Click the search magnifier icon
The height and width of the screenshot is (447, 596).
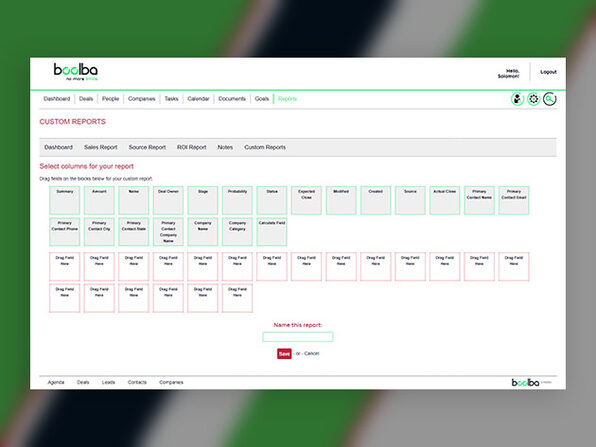pos(550,99)
